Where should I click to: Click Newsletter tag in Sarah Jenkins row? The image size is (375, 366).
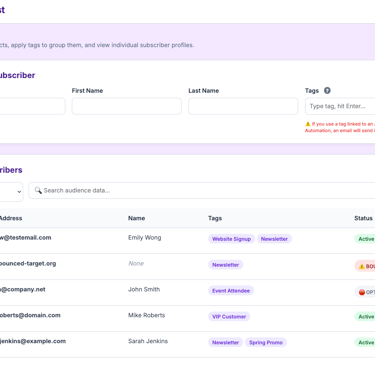pyautogui.click(x=226, y=342)
